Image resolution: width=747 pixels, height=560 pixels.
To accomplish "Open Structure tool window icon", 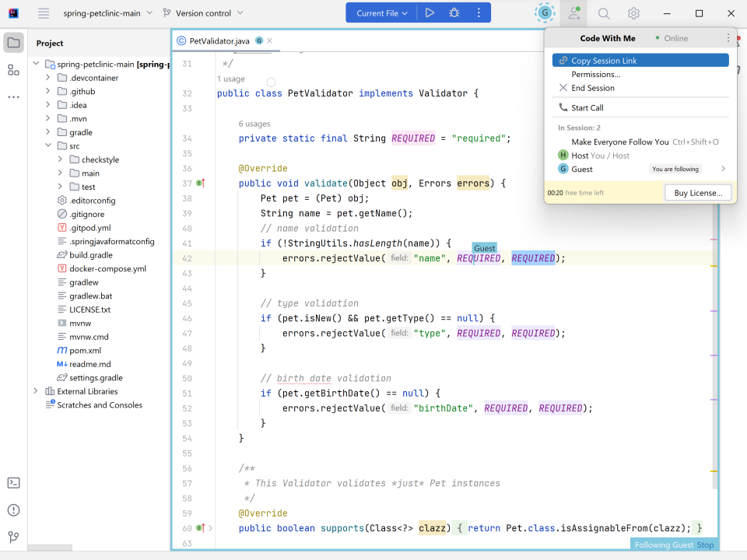I will coord(14,70).
